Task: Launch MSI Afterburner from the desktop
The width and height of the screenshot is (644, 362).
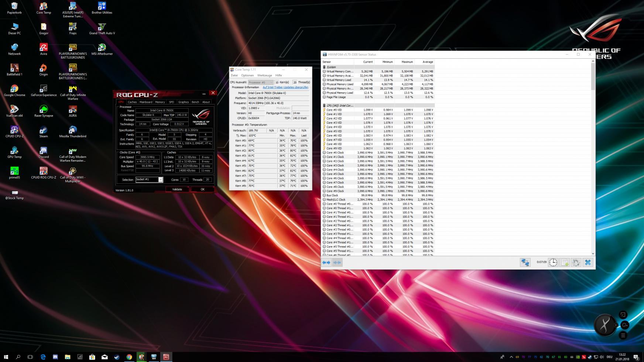Action: pyautogui.click(x=102, y=49)
